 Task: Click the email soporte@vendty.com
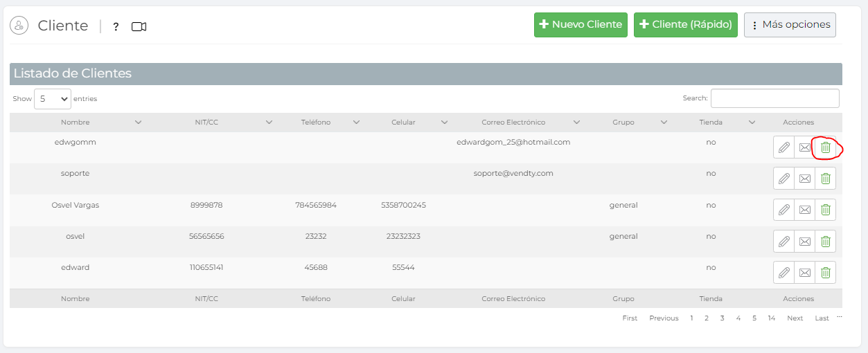click(513, 173)
